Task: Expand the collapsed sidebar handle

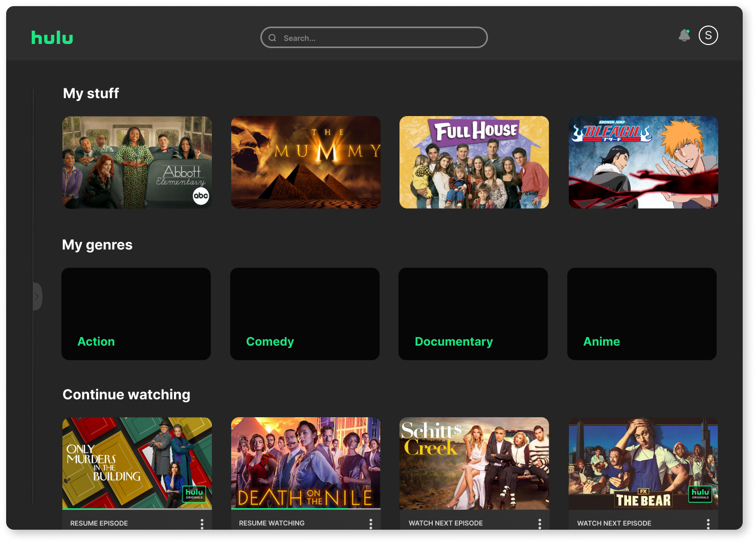Action: [37, 297]
